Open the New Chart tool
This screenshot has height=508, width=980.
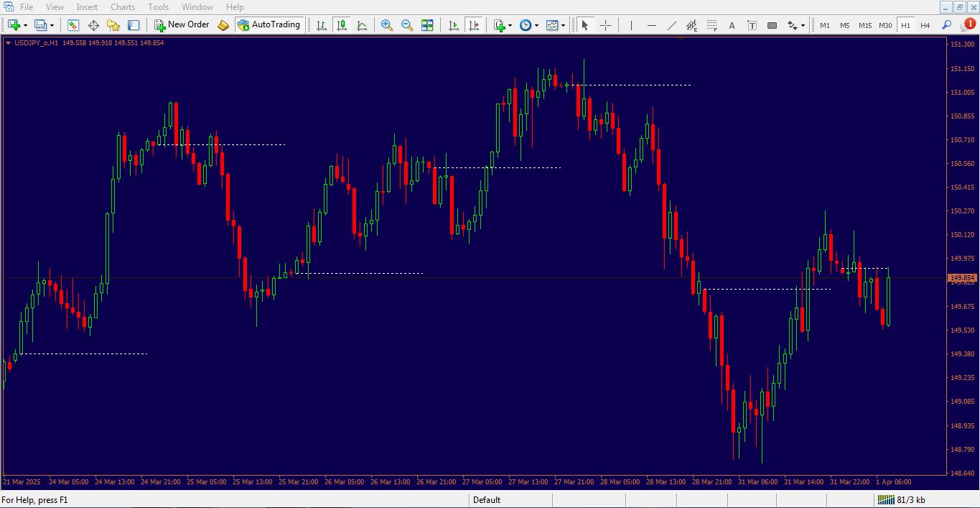click(x=14, y=25)
